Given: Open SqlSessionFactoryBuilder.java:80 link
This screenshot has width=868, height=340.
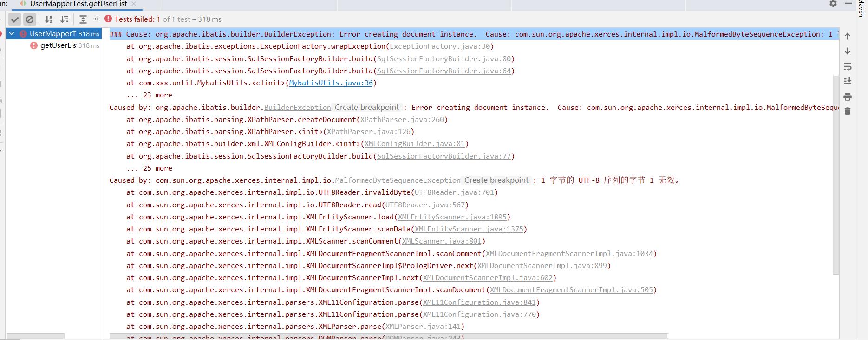Looking at the screenshot, I should click(444, 59).
